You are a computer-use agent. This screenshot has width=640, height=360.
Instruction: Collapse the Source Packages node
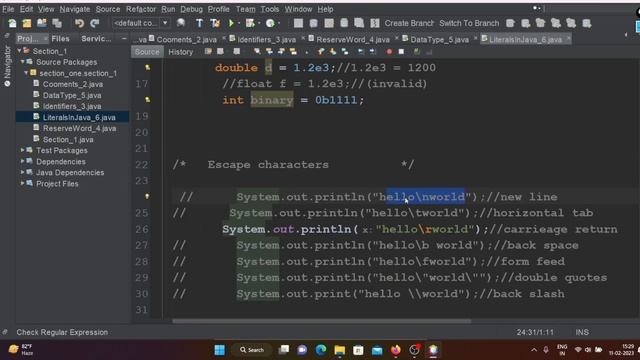(22, 62)
